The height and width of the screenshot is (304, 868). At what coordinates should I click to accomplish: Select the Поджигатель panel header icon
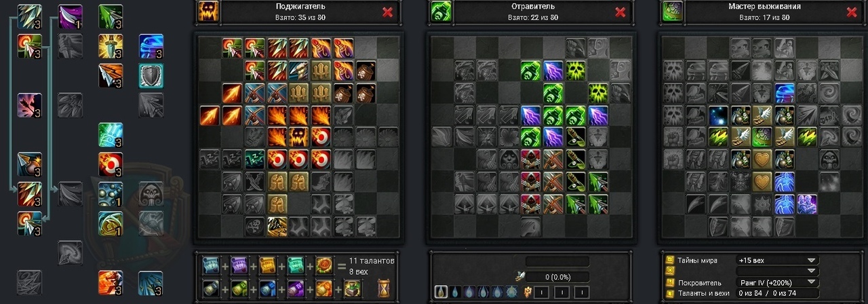(208, 12)
